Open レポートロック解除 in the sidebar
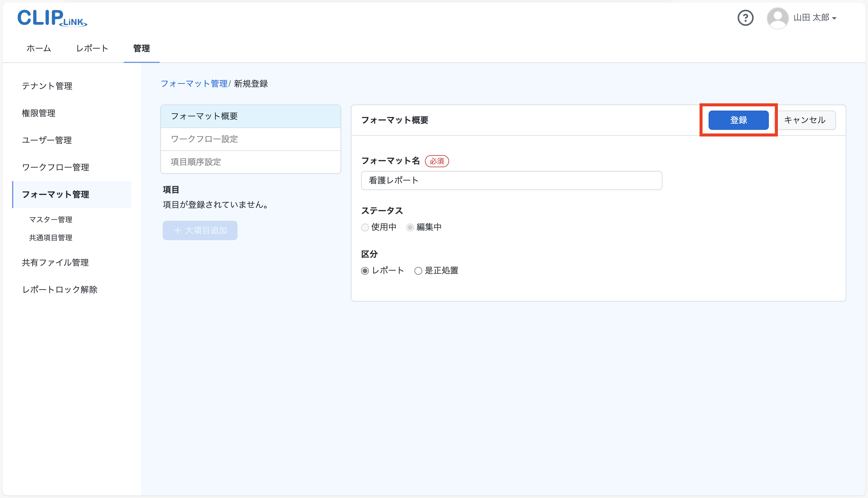Viewport: 868px width, 498px height. (60, 289)
